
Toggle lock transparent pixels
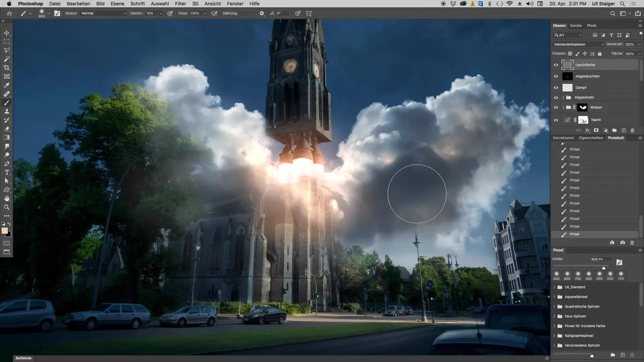(x=570, y=54)
